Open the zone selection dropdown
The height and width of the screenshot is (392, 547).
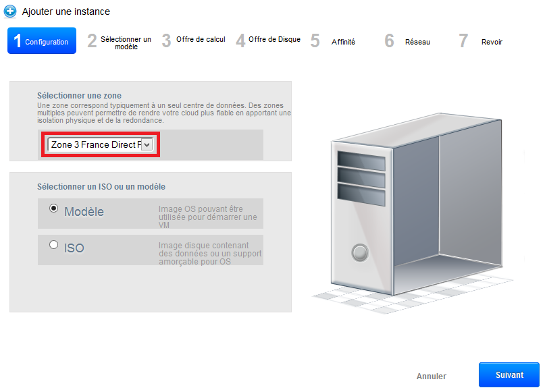click(x=100, y=144)
